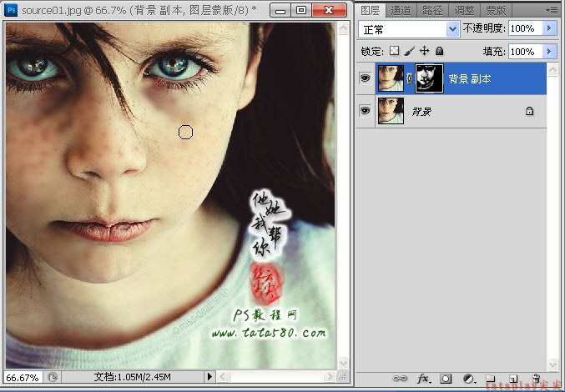Open the layer style fx menu

(x=423, y=379)
